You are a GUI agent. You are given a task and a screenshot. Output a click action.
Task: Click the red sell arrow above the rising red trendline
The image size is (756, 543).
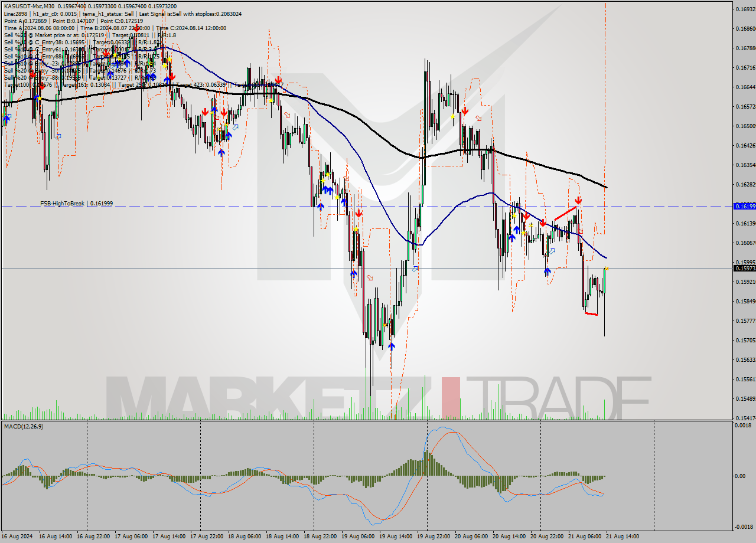point(578,201)
